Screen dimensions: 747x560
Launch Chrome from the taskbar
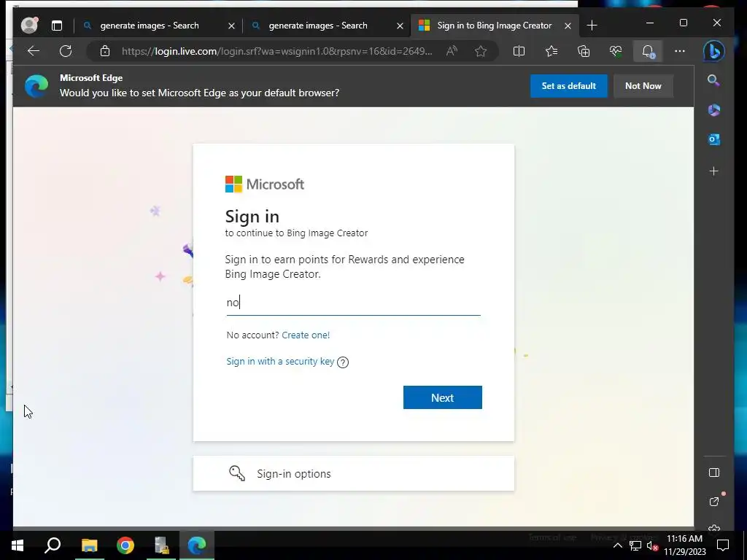click(125, 545)
